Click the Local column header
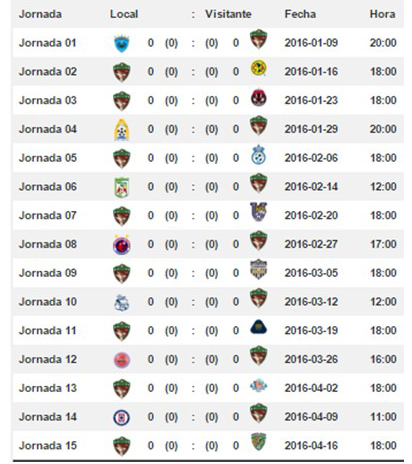The height and width of the screenshot is (464, 412). (x=124, y=14)
